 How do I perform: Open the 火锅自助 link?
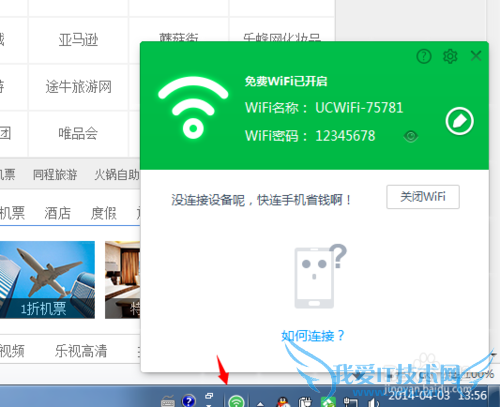pyautogui.click(x=117, y=174)
